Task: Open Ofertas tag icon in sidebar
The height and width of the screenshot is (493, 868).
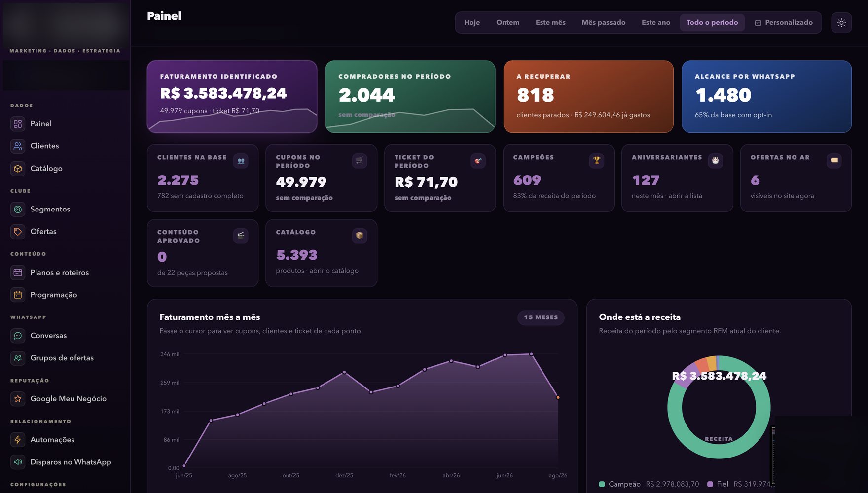Action: pyautogui.click(x=18, y=232)
